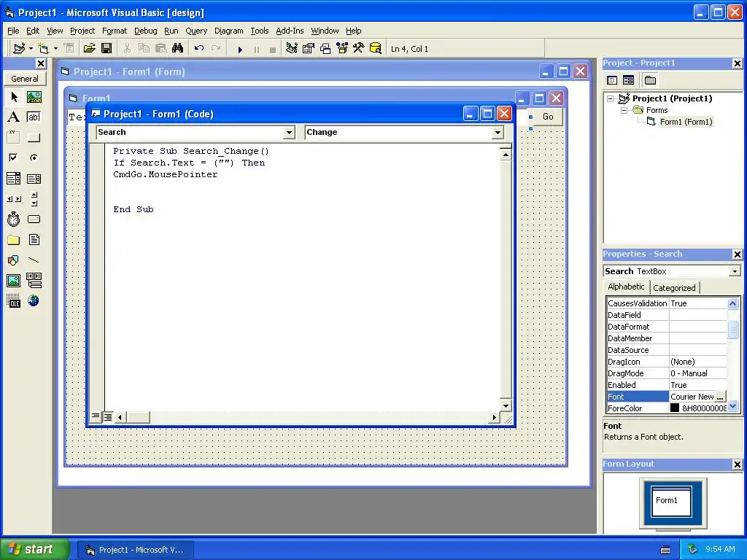
Task: Select Form1 (Form1) in the project tree
Action: (686, 122)
